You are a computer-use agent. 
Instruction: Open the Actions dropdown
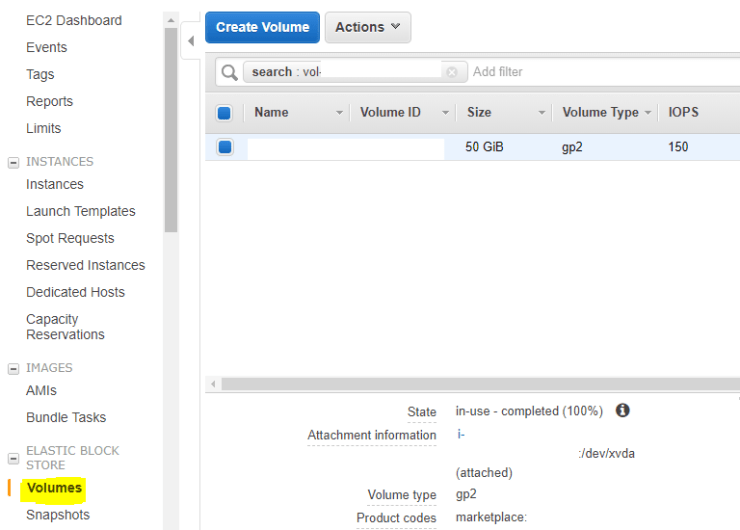368,27
